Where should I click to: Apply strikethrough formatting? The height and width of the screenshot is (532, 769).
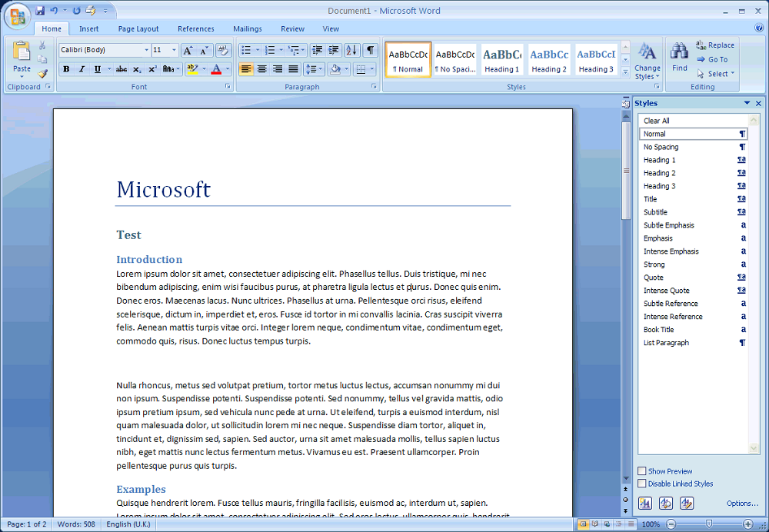[122, 69]
